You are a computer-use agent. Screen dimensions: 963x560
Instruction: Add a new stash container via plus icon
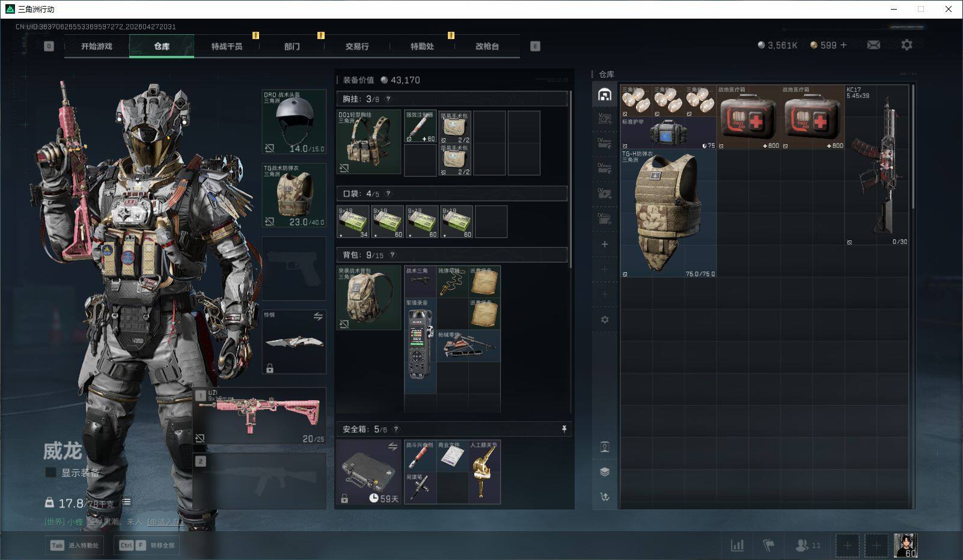605,244
